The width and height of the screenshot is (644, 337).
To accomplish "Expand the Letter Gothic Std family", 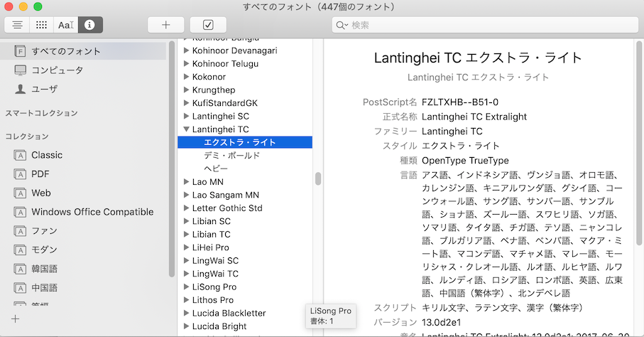I will [186, 208].
